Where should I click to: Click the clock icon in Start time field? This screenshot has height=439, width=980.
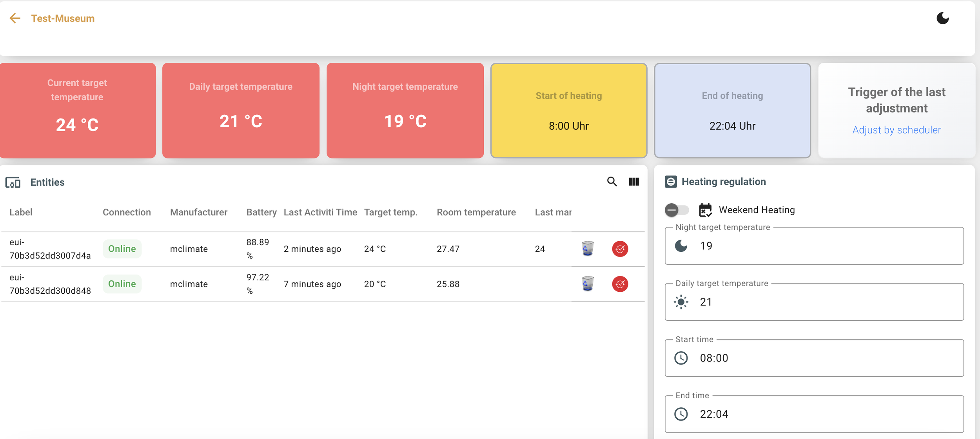point(681,358)
